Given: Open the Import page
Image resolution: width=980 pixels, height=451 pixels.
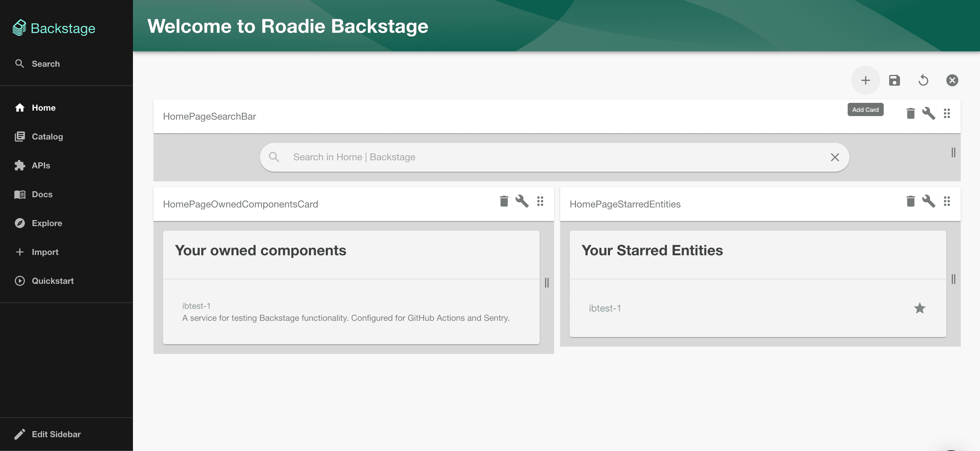Looking at the screenshot, I should [x=66, y=252].
